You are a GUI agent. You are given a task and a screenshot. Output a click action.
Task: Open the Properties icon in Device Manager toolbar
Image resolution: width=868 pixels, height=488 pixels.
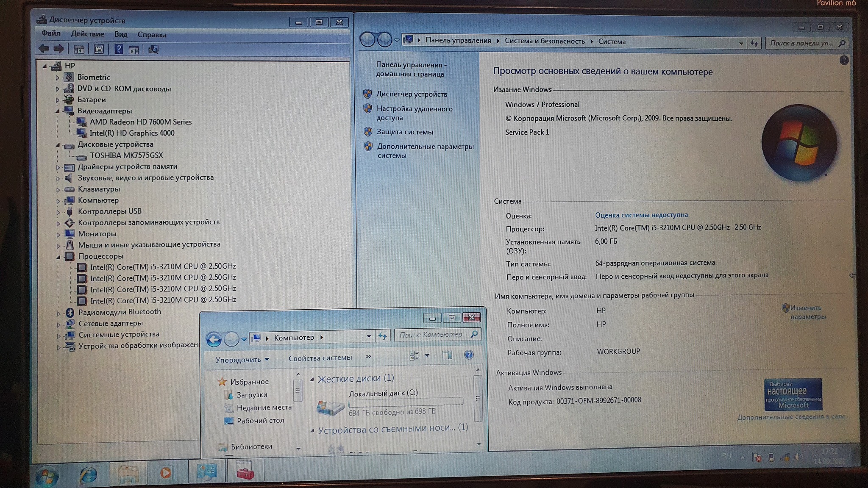point(98,49)
